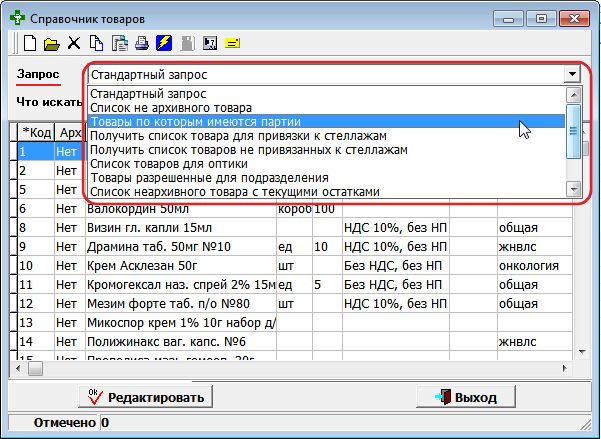Click the grayed-out diskette save icon

(188, 43)
